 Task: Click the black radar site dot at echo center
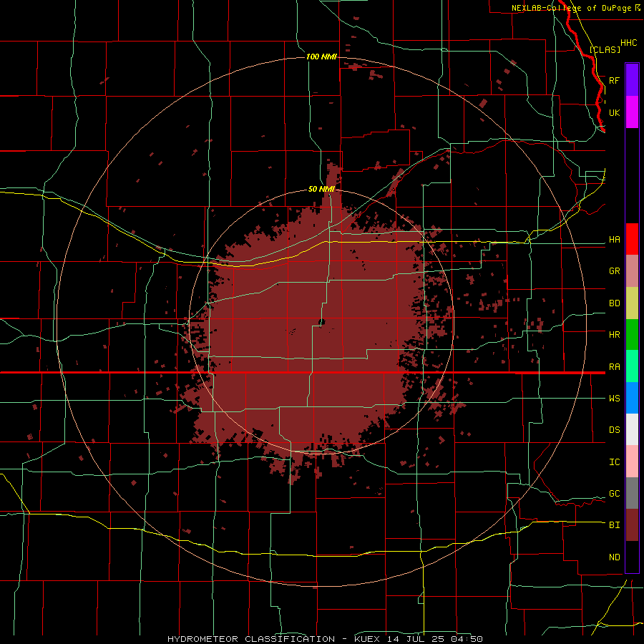coord(321,323)
